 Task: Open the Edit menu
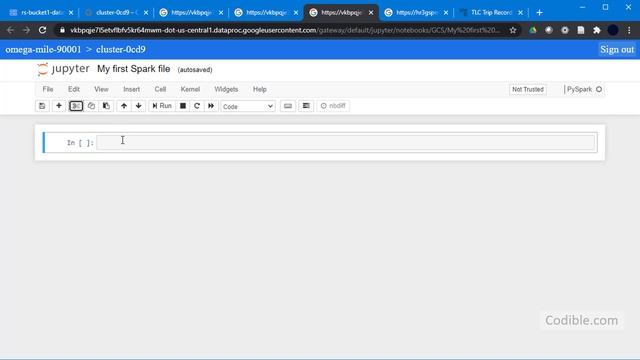(x=74, y=89)
